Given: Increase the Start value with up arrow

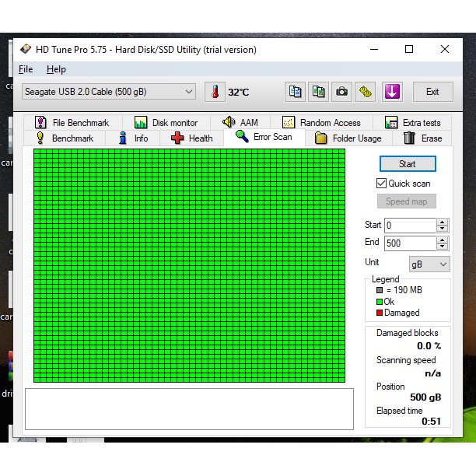Looking at the screenshot, I should [x=443, y=222].
